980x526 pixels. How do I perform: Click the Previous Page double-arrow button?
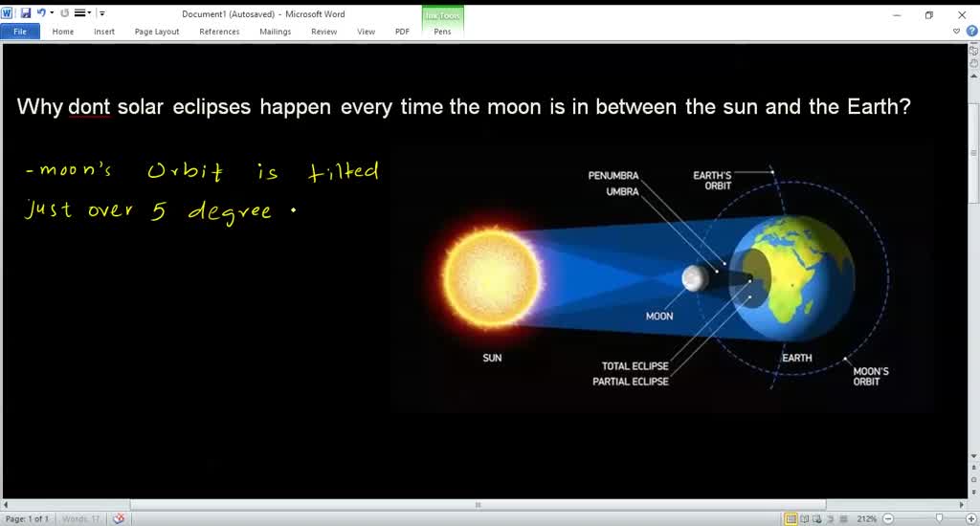973,467
